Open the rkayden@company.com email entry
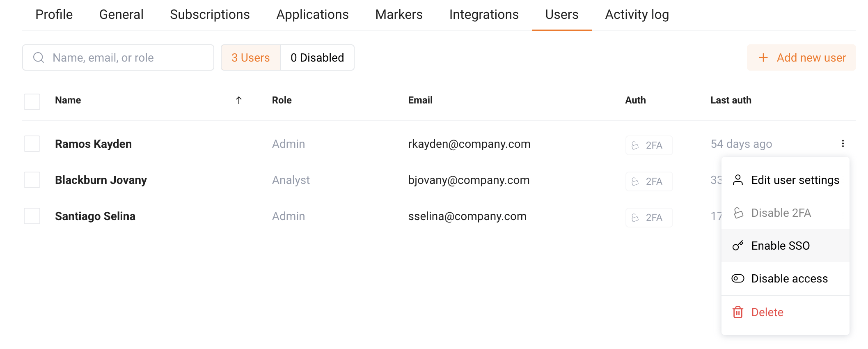This screenshot has height=349, width=868. pyautogui.click(x=469, y=144)
